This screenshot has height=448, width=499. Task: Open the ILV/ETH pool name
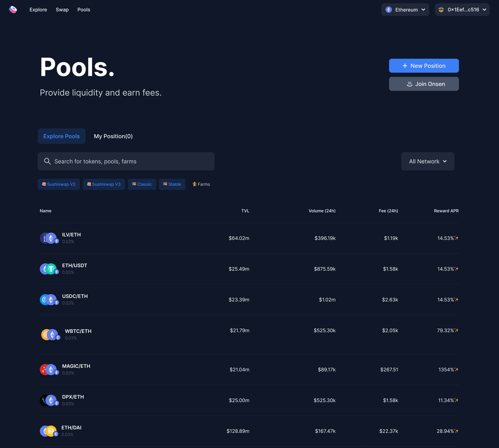click(x=71, y=235)
